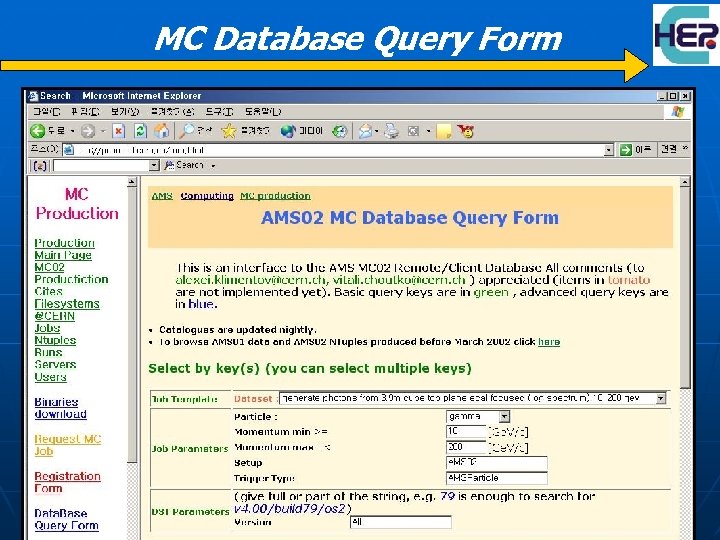Click the green Go arrow button
The width and height of the screenshot is (720, 540).
click(x=626, y=150)
